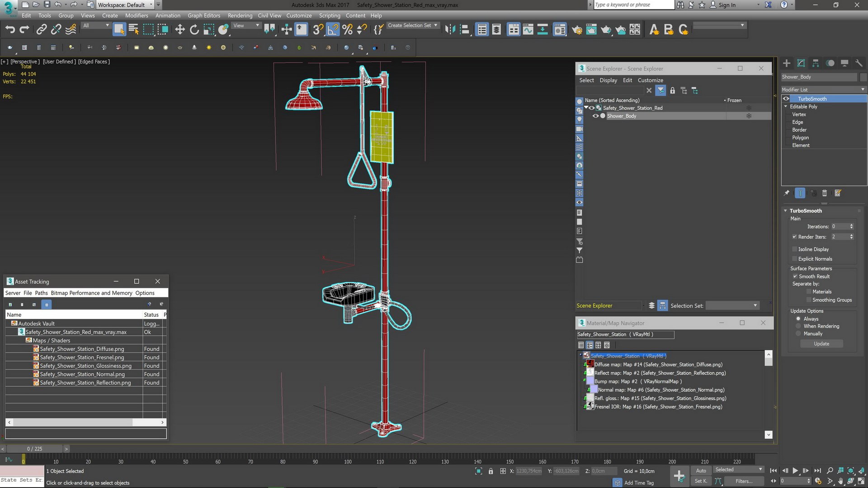Click the TurboSmooth Update button
Image resolution: width=868 pixels, height=488 pixels.
821,344
